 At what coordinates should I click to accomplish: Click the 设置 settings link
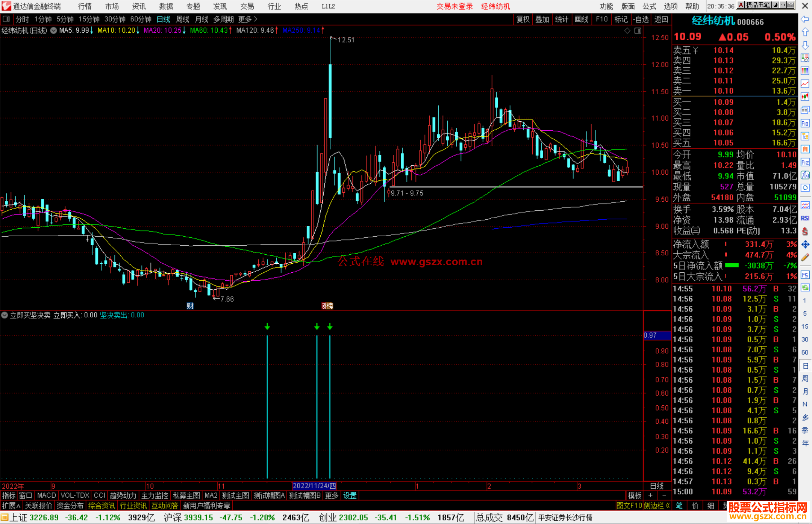tap(350, 495)
